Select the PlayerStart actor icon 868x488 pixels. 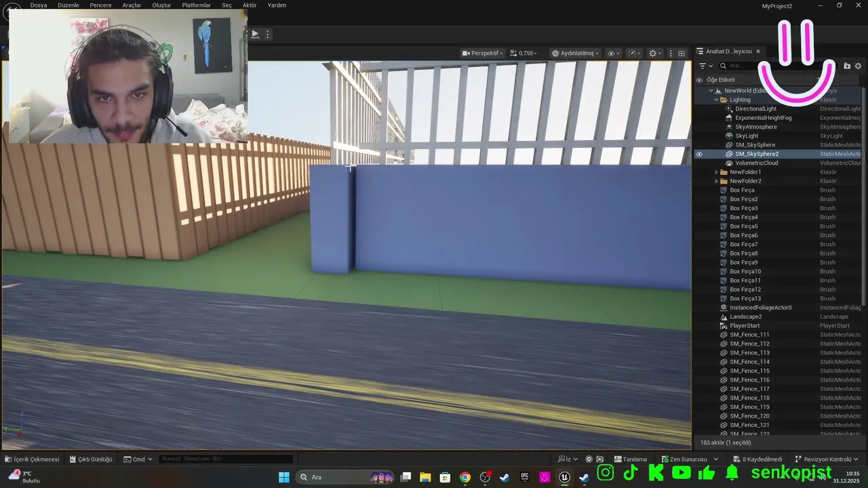click(724, 325)
